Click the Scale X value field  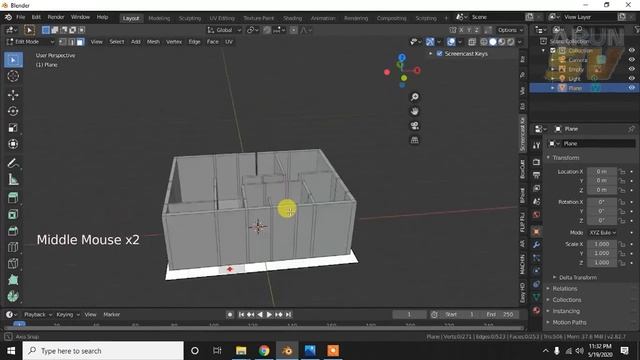pos(602,244)
